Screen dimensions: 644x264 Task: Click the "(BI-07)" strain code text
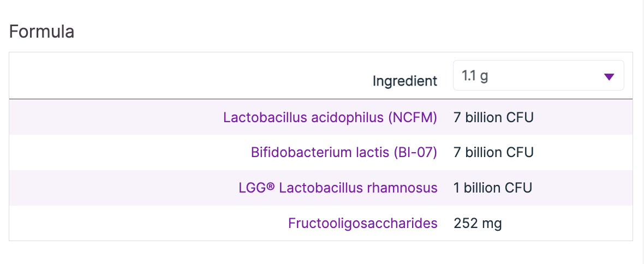415,152
